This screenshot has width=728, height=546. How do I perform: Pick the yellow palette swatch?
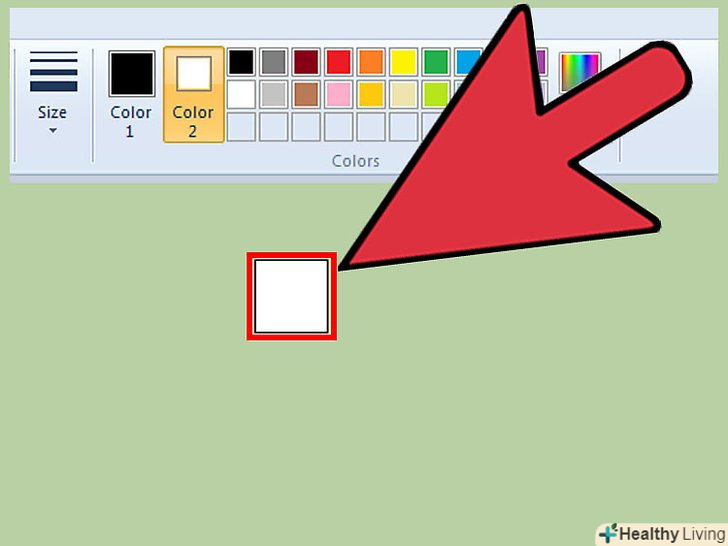(x=403, y=62)
